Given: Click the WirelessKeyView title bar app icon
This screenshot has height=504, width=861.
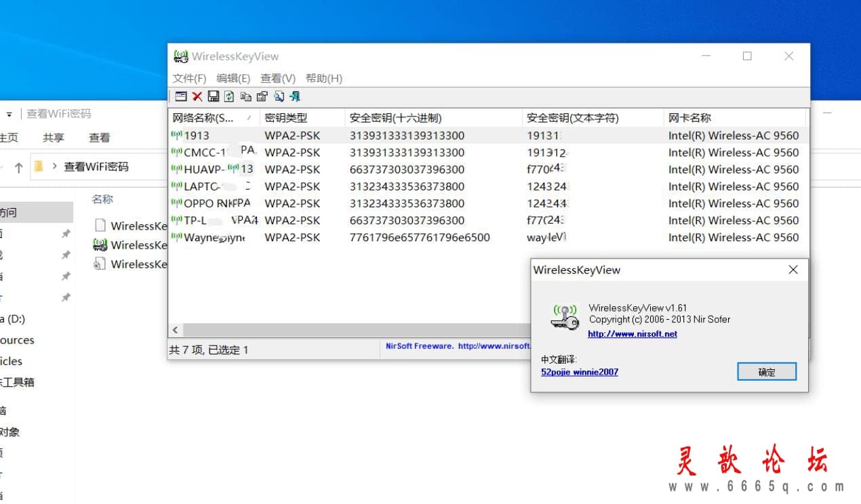Looking at the screenshot, I should pyautogui.click(x=180, y=56).
